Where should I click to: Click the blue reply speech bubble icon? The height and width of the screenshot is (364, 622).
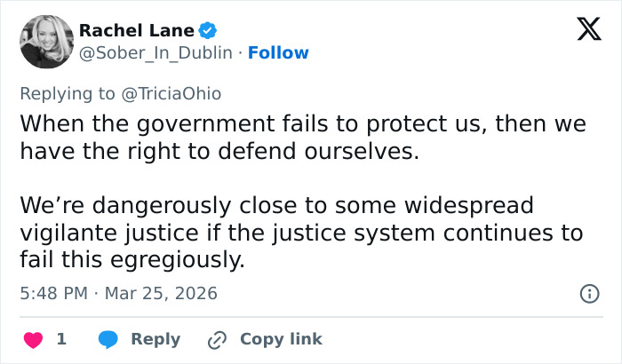[x=108, y=339]
